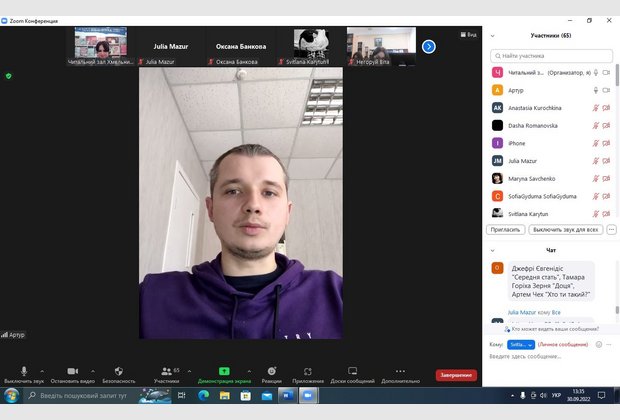Toggle camera icon for Артур
The width and height of the screenshot is (620, 420).
pyautogui.click(x=606, y=90)
